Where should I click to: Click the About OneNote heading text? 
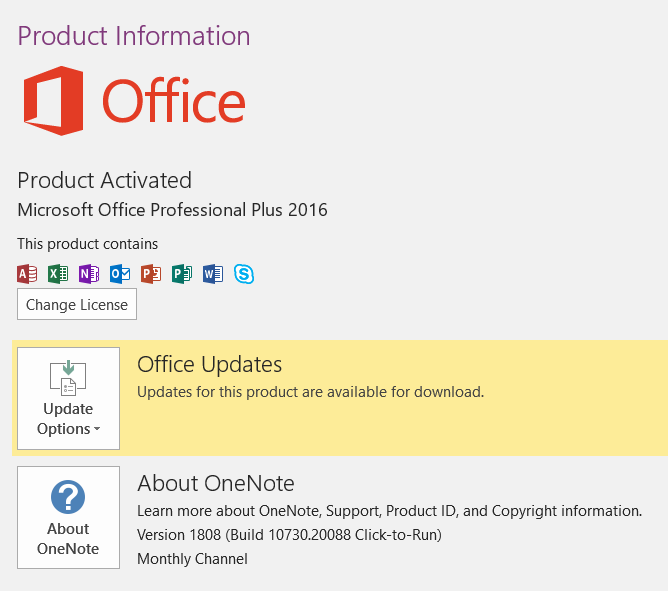coord(216,484)
